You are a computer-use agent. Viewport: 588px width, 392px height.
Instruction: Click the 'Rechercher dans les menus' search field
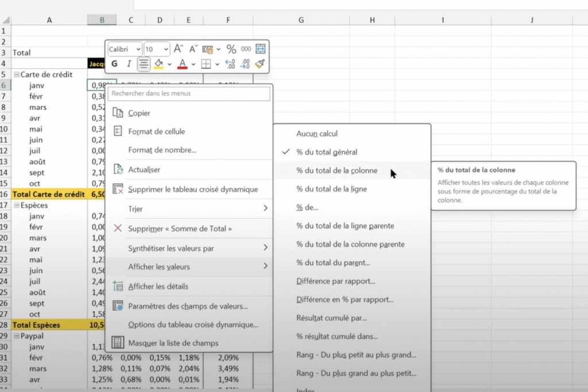(188, 94)
